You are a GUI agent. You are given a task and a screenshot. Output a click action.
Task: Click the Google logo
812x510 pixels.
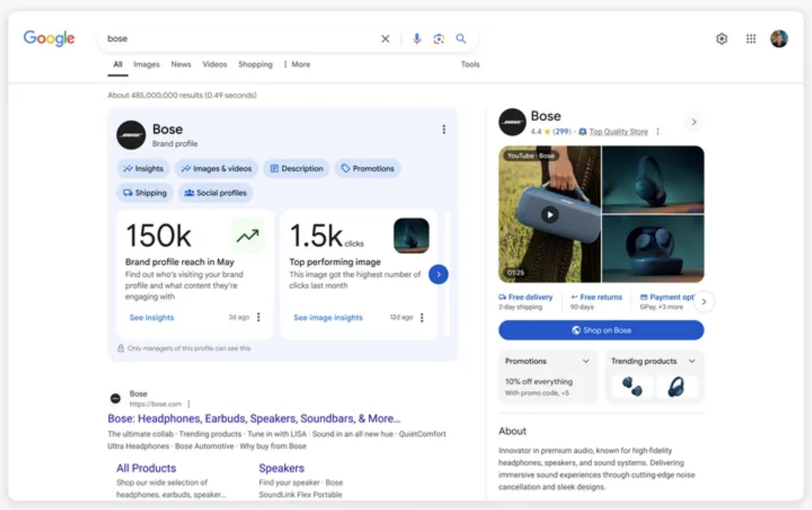[x=49, y=38]
